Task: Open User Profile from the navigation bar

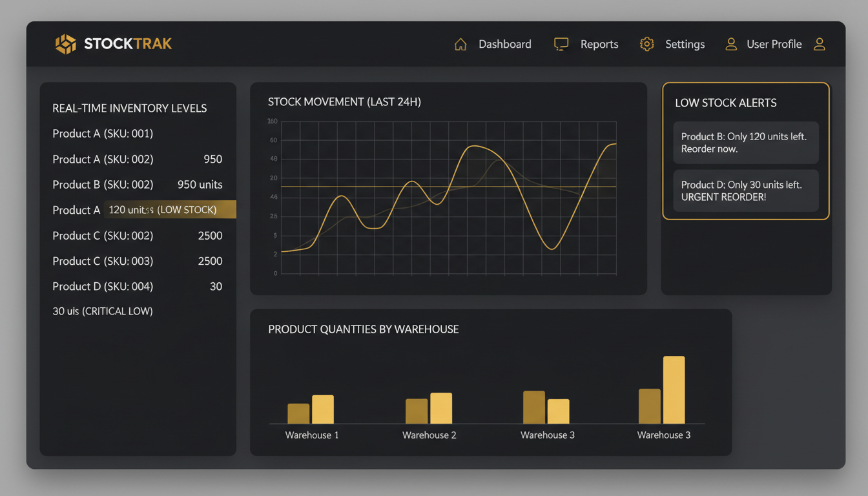Action: (774, 44)
